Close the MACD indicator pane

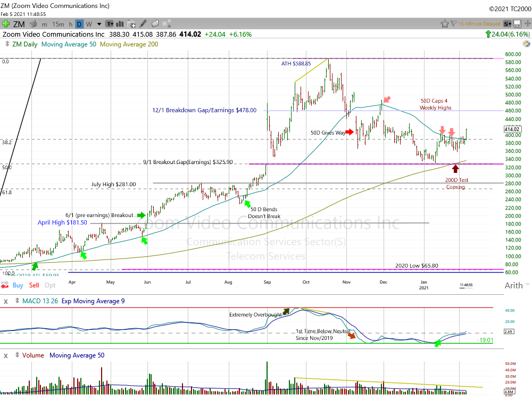click(x=6, y=301)
